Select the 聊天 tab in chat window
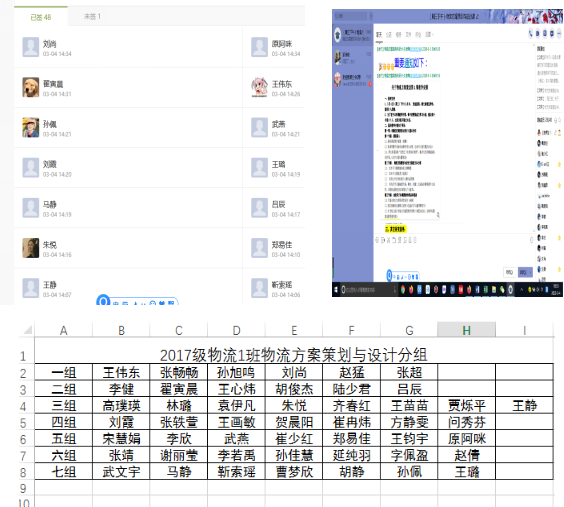This screenshot has width=564, height=507. tap(379, 35)
